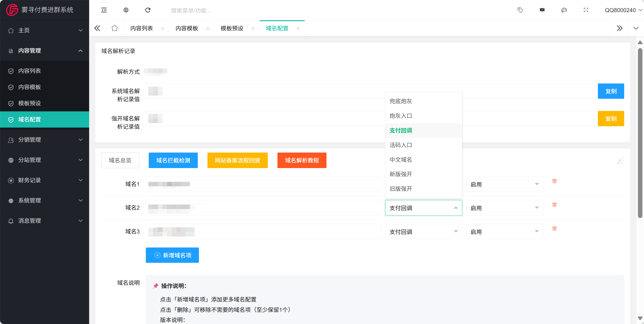Click the 网站备案流程回放 button
This screenshot has height=324, width=644.
pyautogui.click(x=237, y=160)
